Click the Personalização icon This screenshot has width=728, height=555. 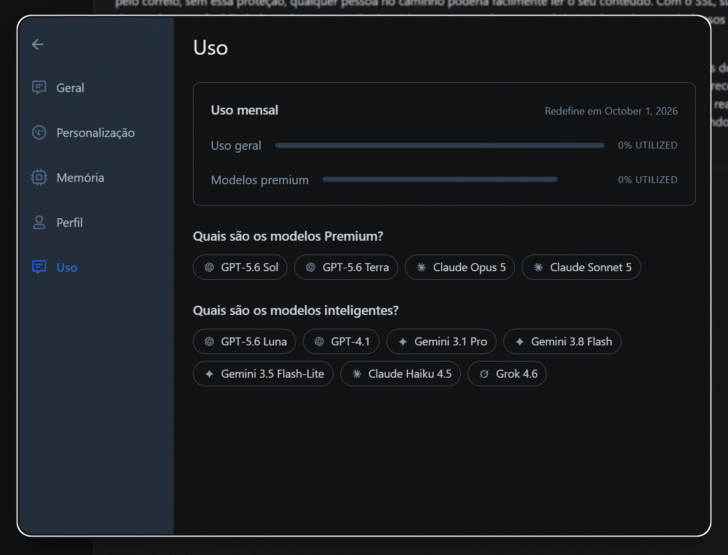click(x=39, y=132)
